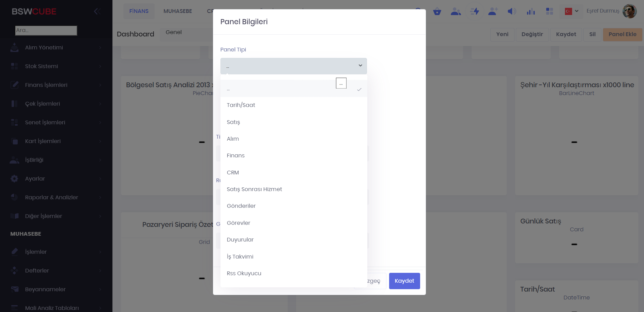644x312 pixels.
Task: Click the user profile avatar photo
Action: 629,11
